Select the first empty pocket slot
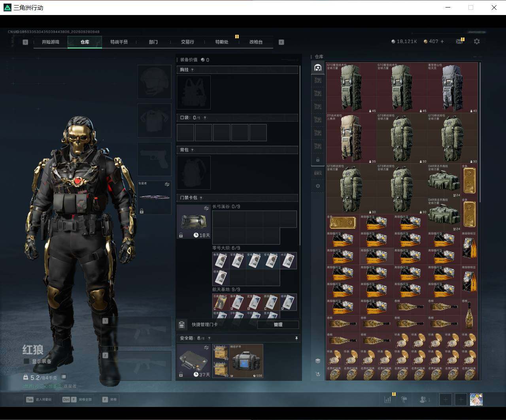The image size is (506, 420). [x=185, y=133]
